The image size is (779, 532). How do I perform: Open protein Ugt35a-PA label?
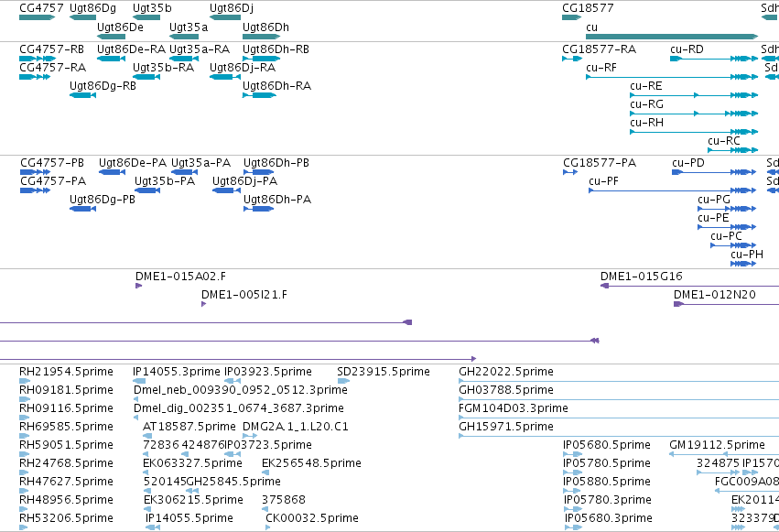pos(200,163)
